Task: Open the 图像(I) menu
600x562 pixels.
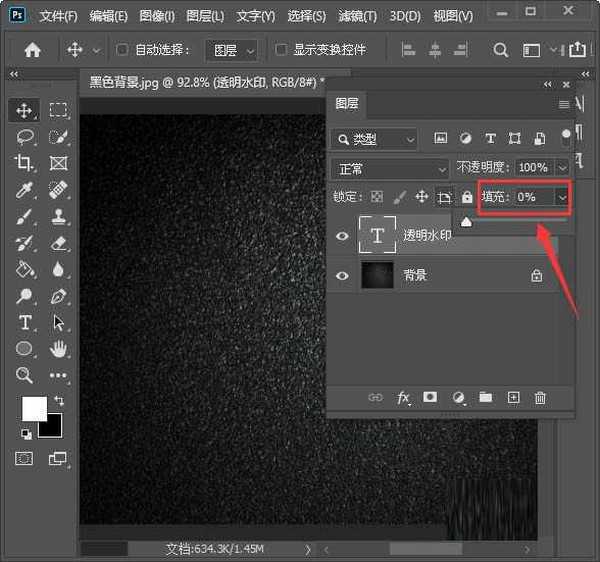Action: (157, 17)
